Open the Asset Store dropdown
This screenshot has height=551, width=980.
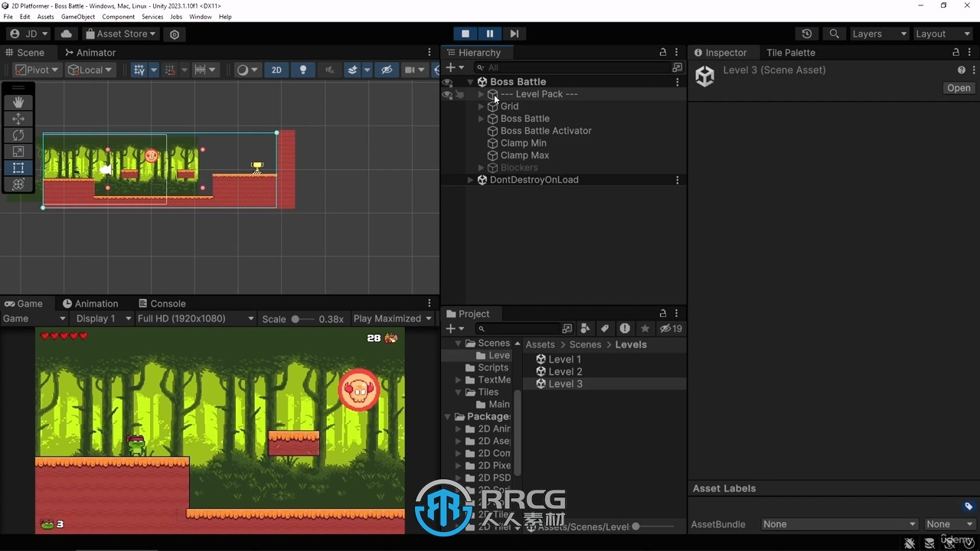pyautogui.click(x=120, y=34)
